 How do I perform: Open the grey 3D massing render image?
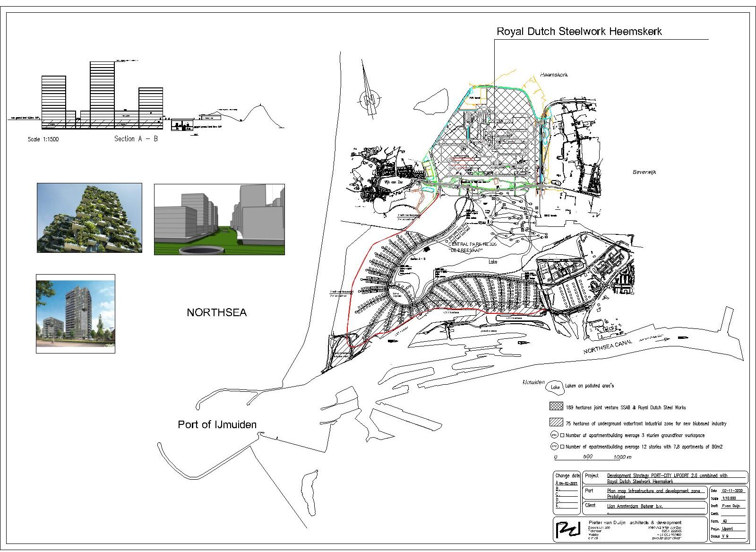pyautogui.click(x=219, y=220)
